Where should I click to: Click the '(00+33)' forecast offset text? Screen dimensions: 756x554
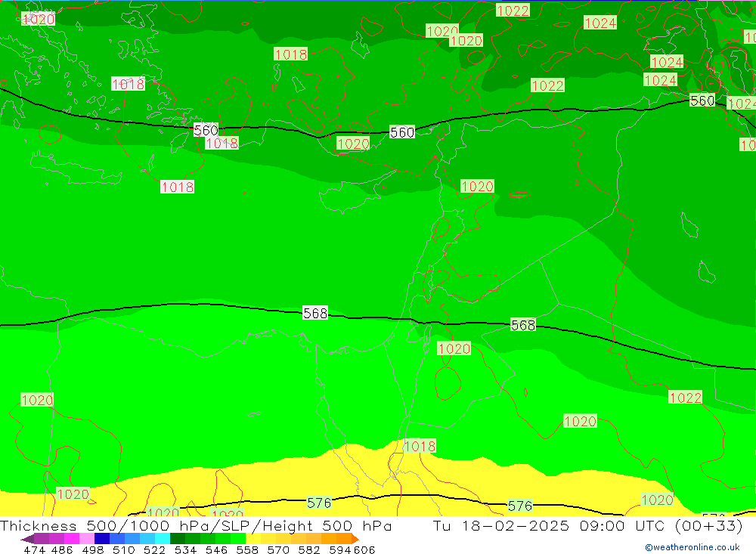point(709,525)
